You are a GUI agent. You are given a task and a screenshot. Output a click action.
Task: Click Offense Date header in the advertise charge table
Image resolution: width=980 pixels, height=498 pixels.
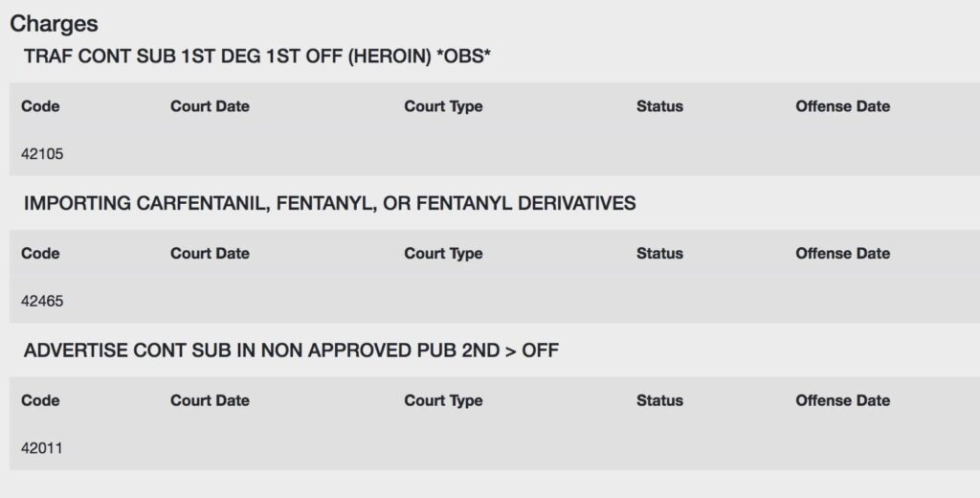click(842, 400)
